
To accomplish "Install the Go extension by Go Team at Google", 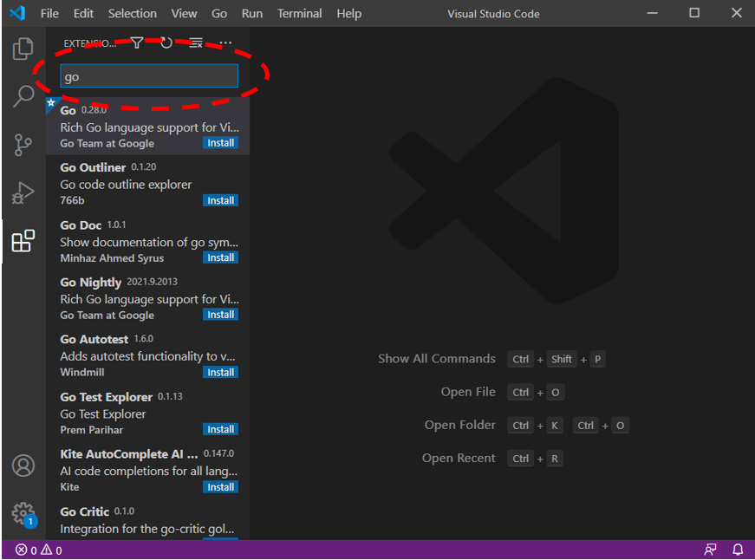I will [x=220, y=142].
